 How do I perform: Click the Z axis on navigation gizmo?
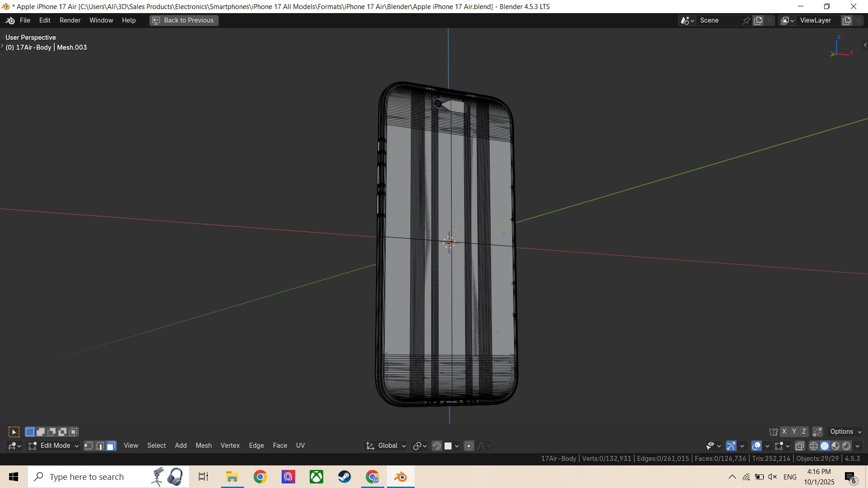coord(839,37)
